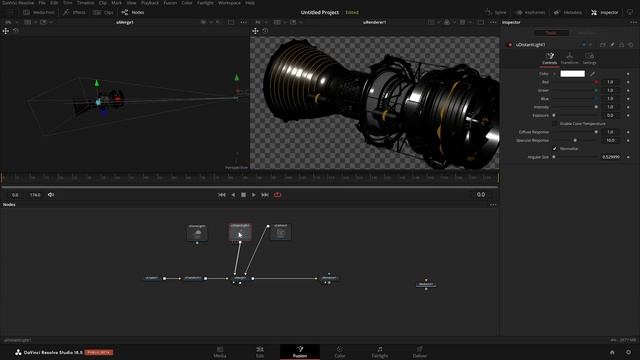This screenshot has width=640, height=360.
Task: Go to last frame
Action: click(x=265, y=195)
